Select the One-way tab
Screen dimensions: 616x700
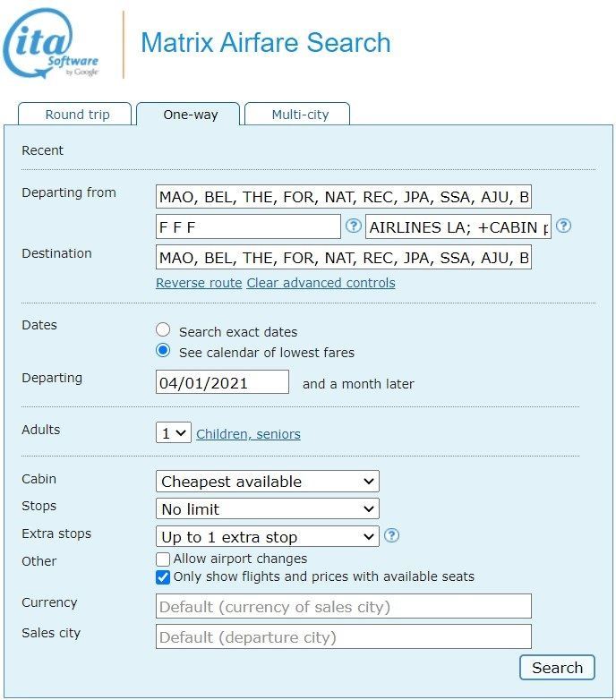click(x=188, y=115)
